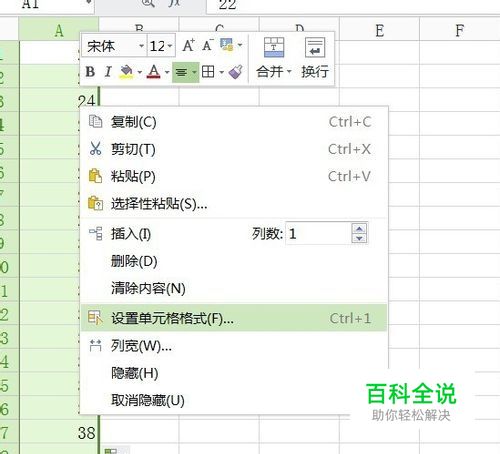Expand the alignment dropdown arrow
Image resolution: width=500 pixels, height=454 pixels.
[194, 72]
